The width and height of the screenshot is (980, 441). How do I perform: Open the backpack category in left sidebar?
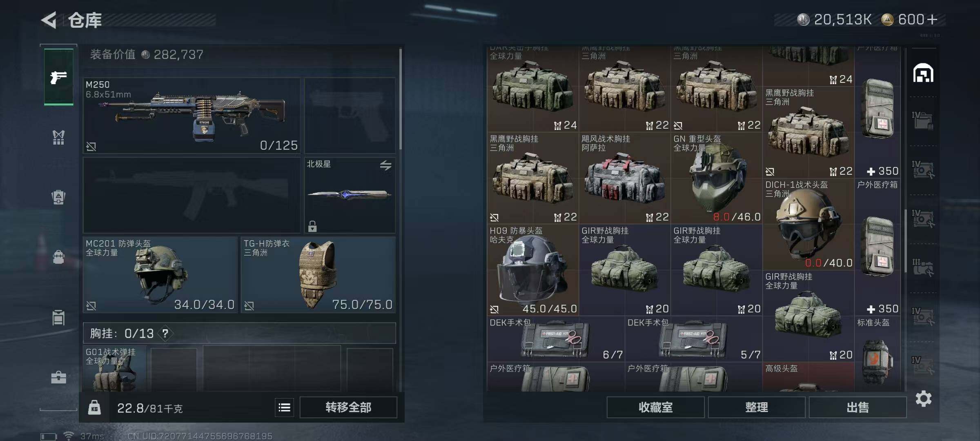click(x=59, y=197)
